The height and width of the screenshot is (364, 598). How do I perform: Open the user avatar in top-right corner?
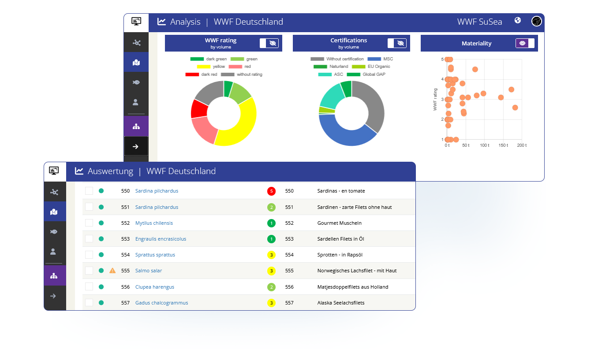point(536,21)
